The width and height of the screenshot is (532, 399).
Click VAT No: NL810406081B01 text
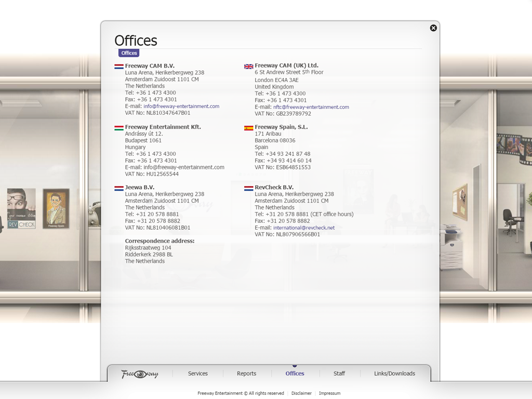[x=157, y=228]
